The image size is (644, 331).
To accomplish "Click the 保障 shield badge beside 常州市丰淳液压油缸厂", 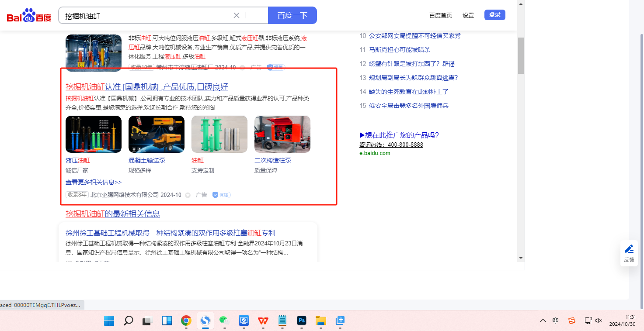I will pos(276,67).
